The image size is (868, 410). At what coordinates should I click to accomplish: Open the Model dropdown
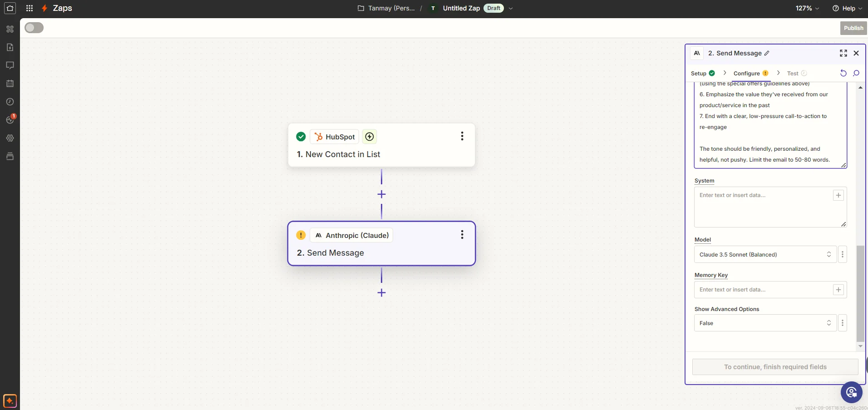pyautogui.click(x=765, y=255)
